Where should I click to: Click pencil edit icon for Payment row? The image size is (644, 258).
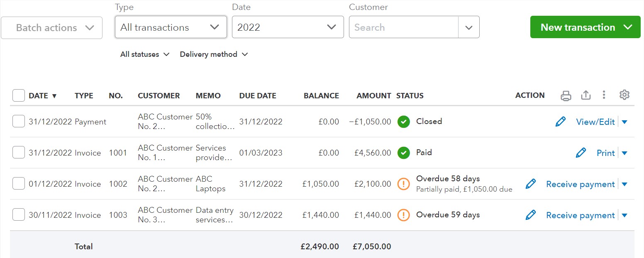(560, 122)
